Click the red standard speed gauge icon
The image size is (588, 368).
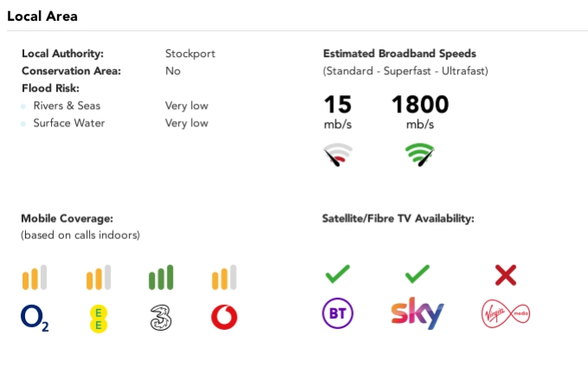coord(337,154)
